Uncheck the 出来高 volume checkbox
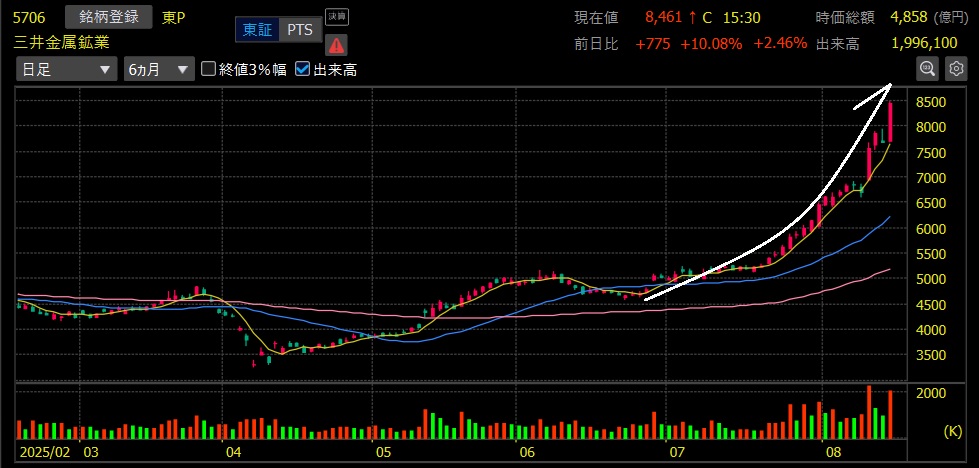The image size is (979, 468). pos(303,69)
